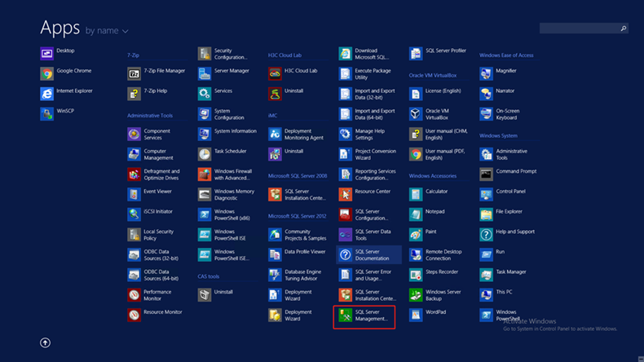Open the Run dialog app
The height and width of the screenshot is (362, 644).
tap(492, 254)
